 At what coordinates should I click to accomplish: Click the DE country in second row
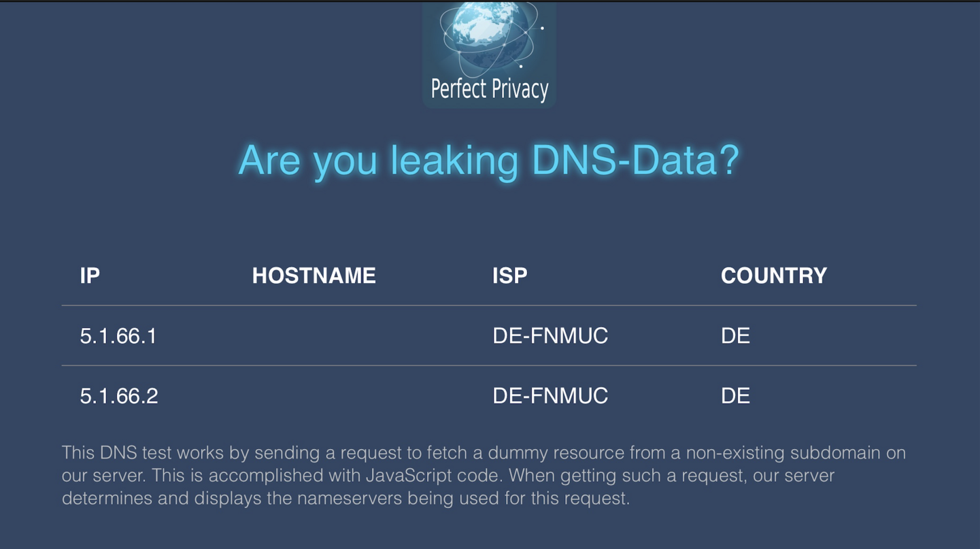pyautogui.click(x=735, y=396)
